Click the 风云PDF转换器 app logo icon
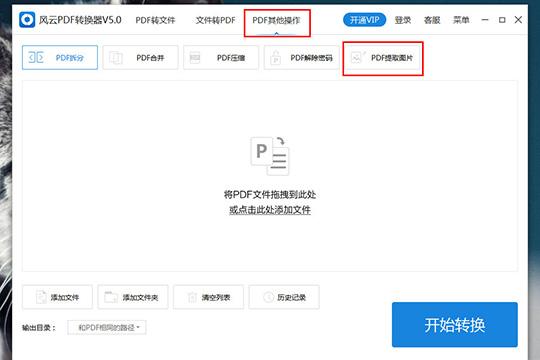 coord(27,20)
